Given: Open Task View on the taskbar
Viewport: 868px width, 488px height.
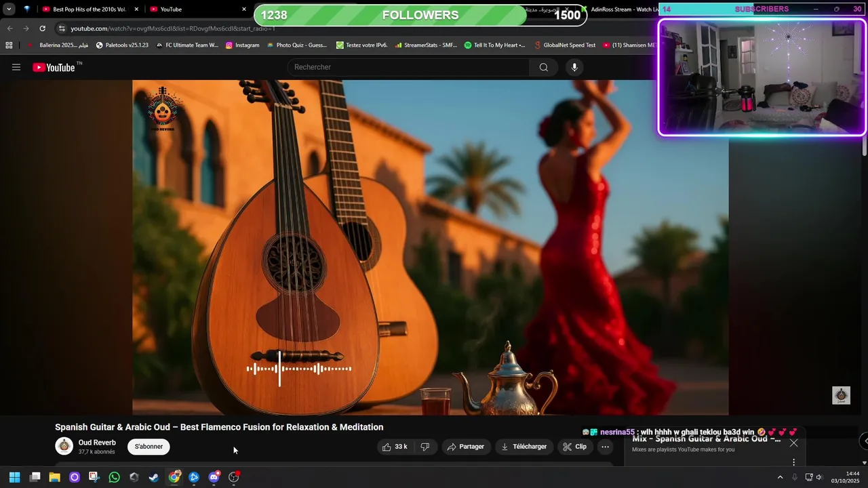Looking at the screenshot, I should point(35,477).
